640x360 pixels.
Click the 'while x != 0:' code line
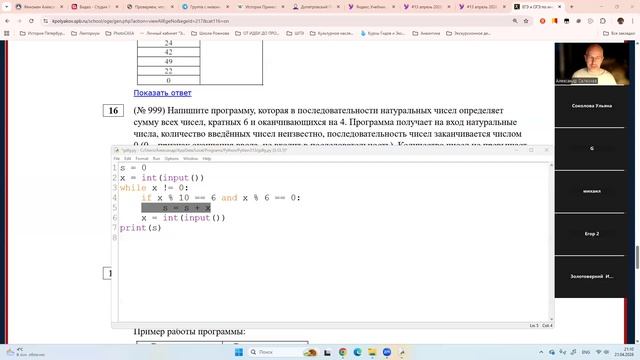point(154,188)
